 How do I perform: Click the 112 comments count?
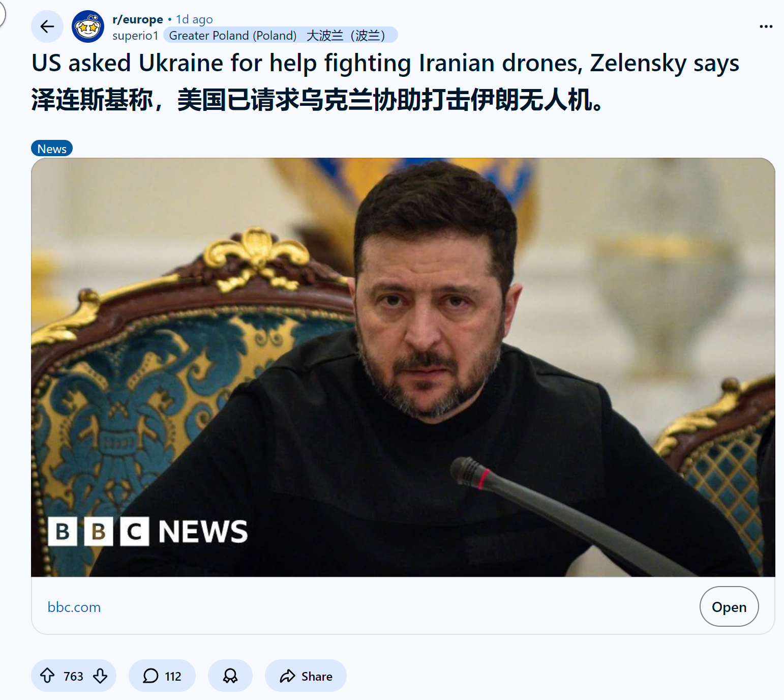173,676
